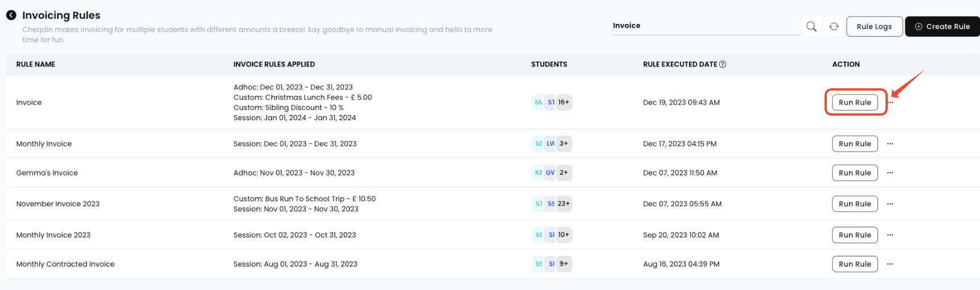980x290 pixels.
Task: Click the Rule Executed Date help icon
Action: (x=723, y=64)
